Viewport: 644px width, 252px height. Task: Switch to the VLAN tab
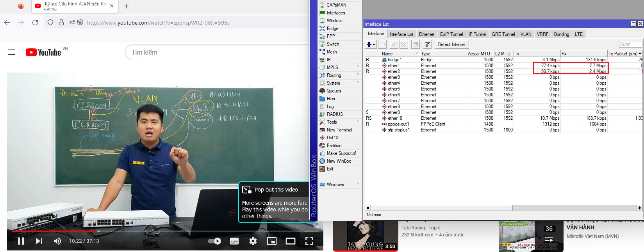coord(526,34)
